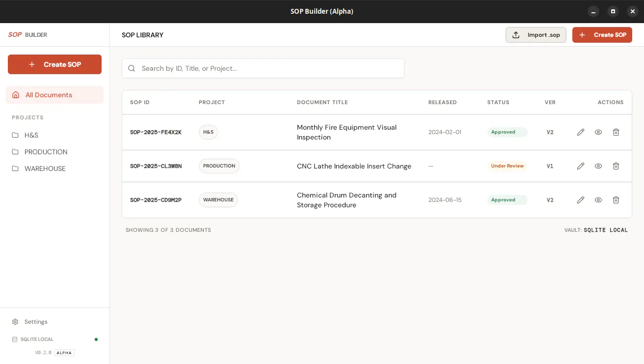View the CNC Lathe SOP via eye icon
Image resolution: width=644 pixels, height=364 pixels.
[x=598, y=166]
